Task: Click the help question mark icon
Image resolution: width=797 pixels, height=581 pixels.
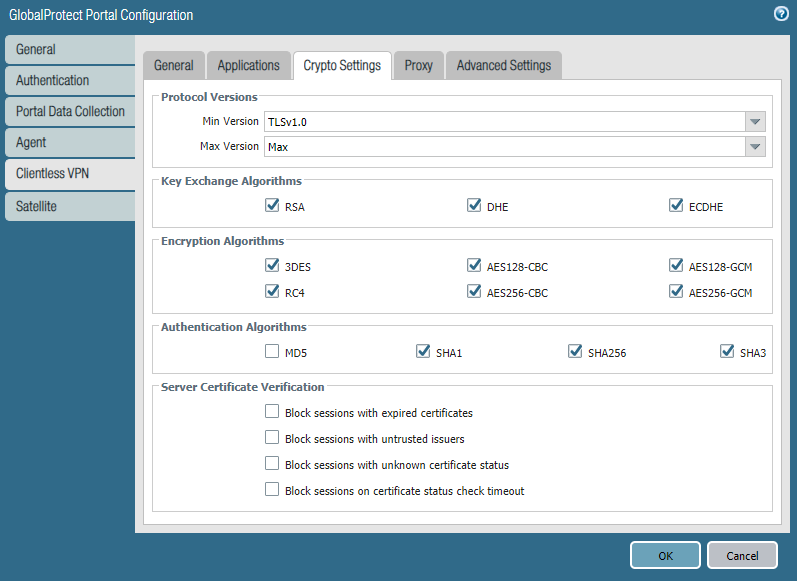Action: pyautogui.click(x=781, y=14)
